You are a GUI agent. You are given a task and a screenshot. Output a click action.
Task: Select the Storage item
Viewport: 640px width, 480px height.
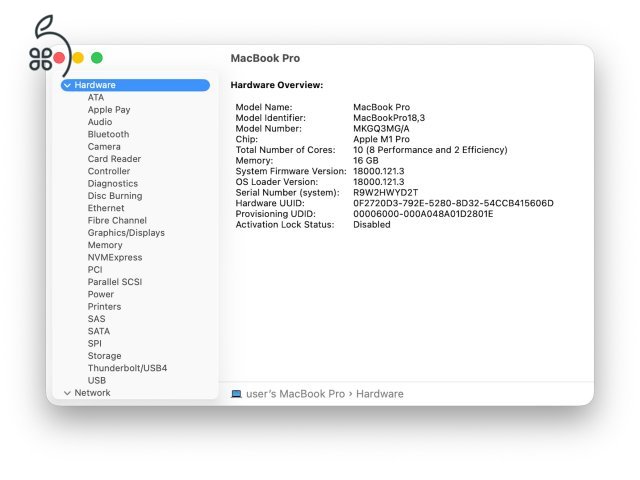click(x=104, y=356)
